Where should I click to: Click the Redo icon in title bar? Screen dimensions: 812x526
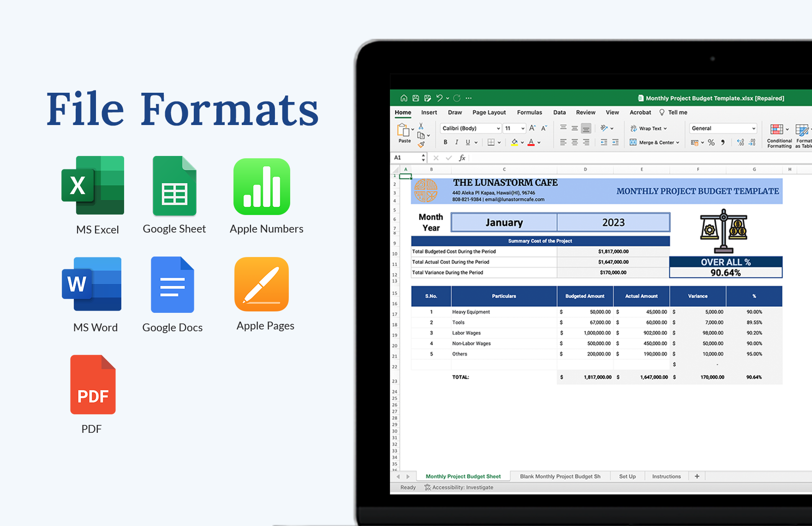pos(457,98)
